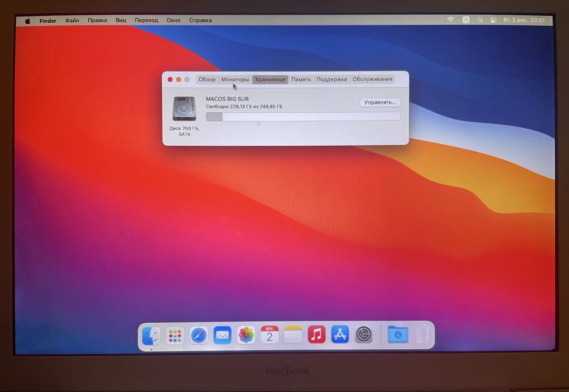
Task: Open the Переход menu
Action: click(x=146, y=20)
